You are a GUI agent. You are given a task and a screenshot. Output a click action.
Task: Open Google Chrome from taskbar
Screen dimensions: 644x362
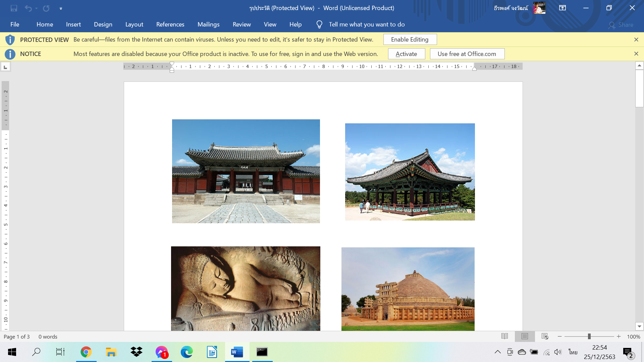86,352
